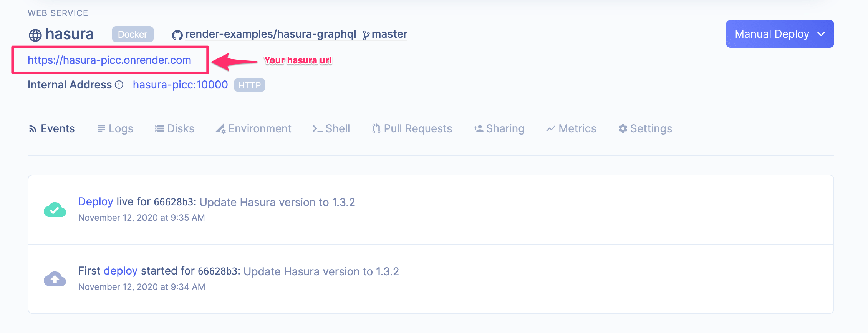Click the Internal Address info icon
This screenshot has width=868, height=333.
point(119,85)
